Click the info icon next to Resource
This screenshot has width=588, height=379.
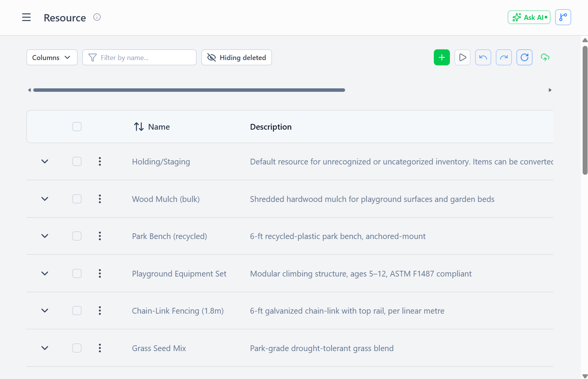point(97,17)
